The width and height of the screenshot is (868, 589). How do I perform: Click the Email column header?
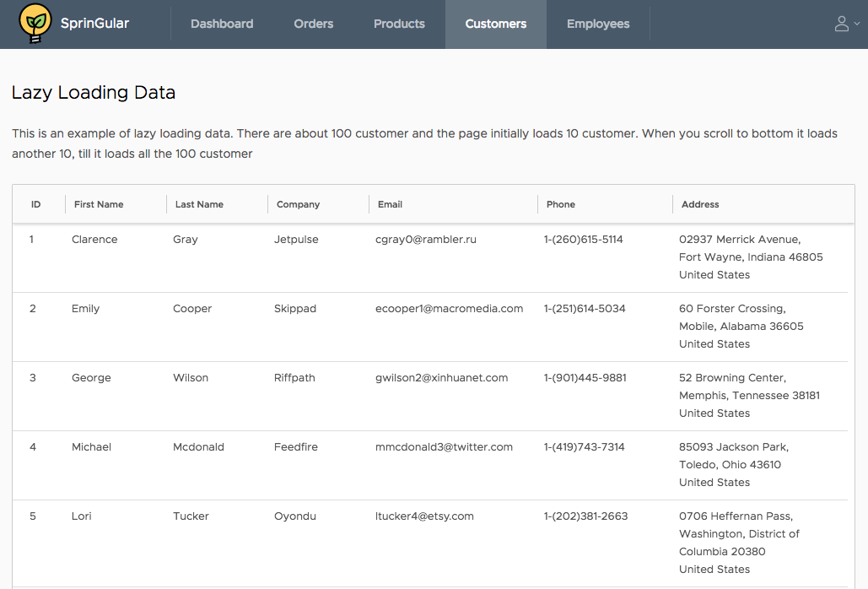pyautogui.click(x=390, y=204)
